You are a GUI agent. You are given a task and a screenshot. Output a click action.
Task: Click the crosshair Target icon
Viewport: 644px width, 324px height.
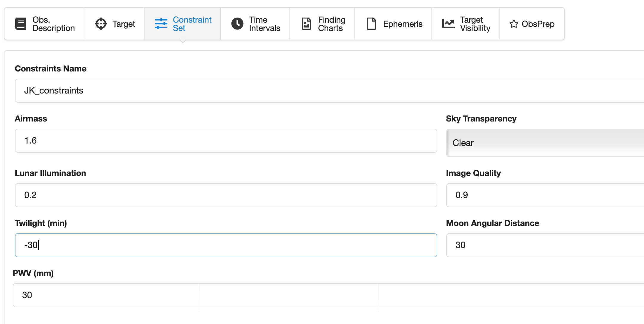[x=101, y=24]
